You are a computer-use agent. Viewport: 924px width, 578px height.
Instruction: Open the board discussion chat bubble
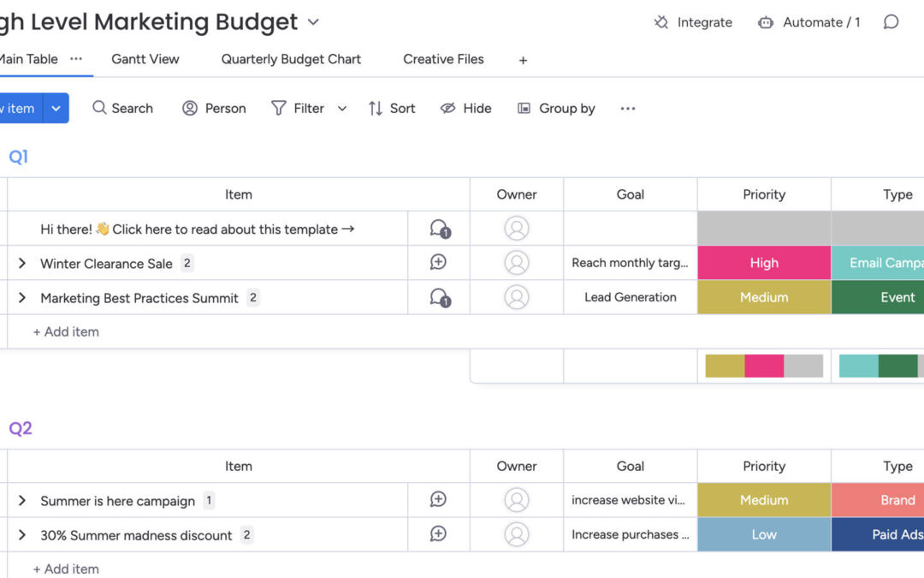tap(891, 22)
